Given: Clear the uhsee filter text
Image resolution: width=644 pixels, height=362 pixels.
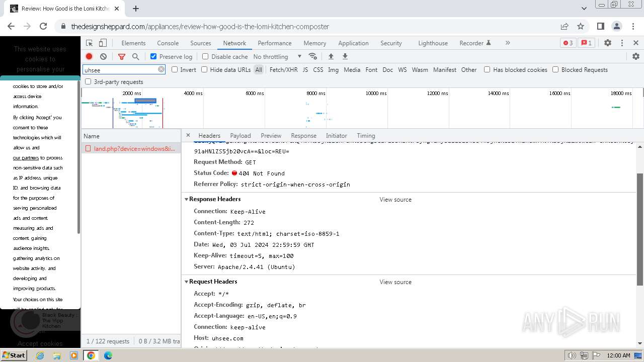Looking at the screenshot, I should click(161, 69).
